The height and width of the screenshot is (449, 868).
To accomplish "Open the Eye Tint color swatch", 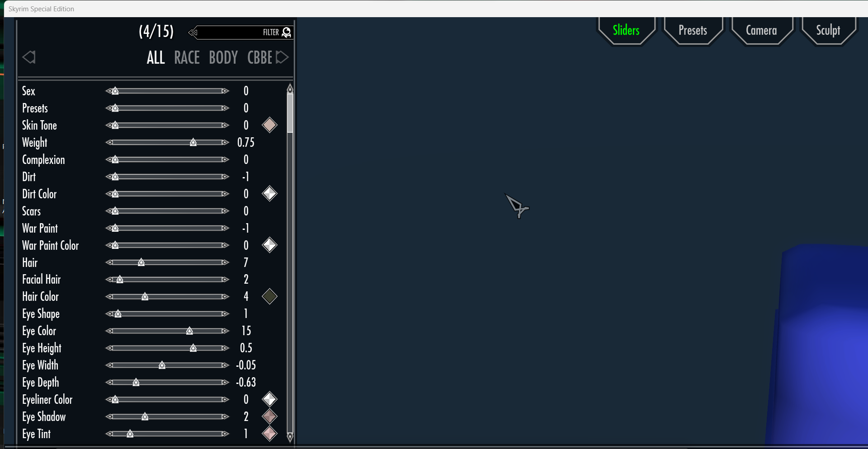I will click(269, 434).
